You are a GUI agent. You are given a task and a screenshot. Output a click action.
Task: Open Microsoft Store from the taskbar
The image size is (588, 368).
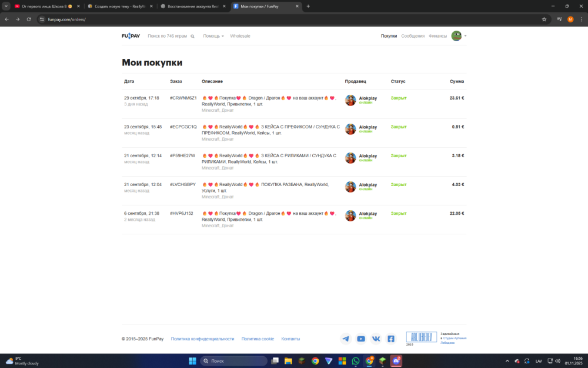pyautogui.click(x=342, y=361)
